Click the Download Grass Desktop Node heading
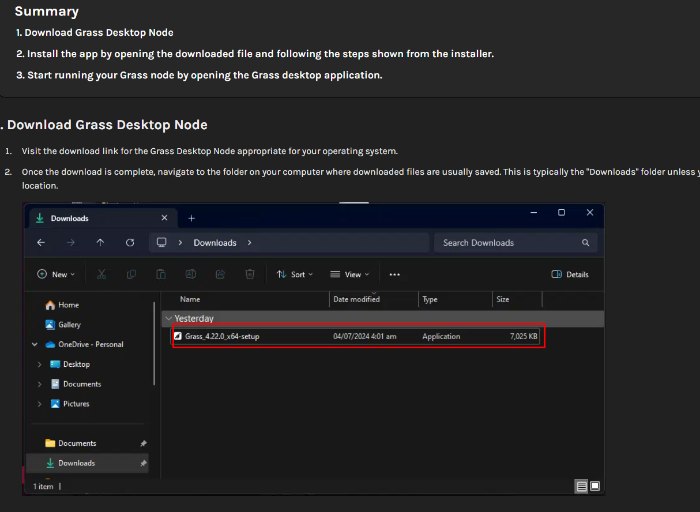700x512 pixels. point(107,125)
